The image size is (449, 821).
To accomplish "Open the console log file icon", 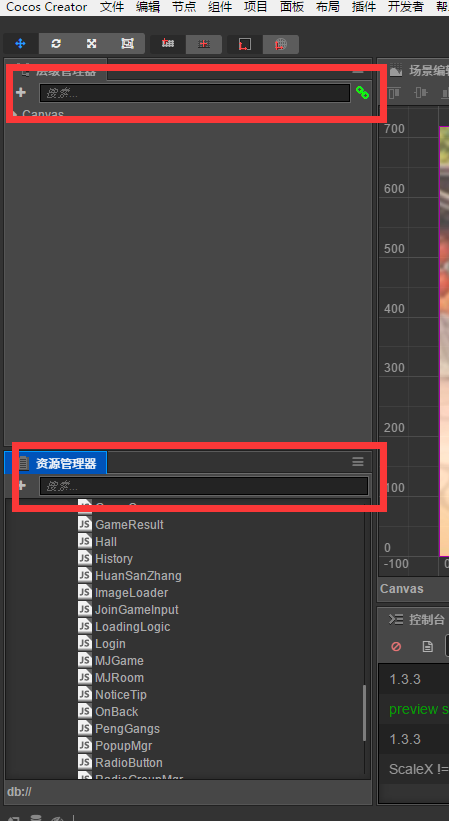I will pos(428,647).
